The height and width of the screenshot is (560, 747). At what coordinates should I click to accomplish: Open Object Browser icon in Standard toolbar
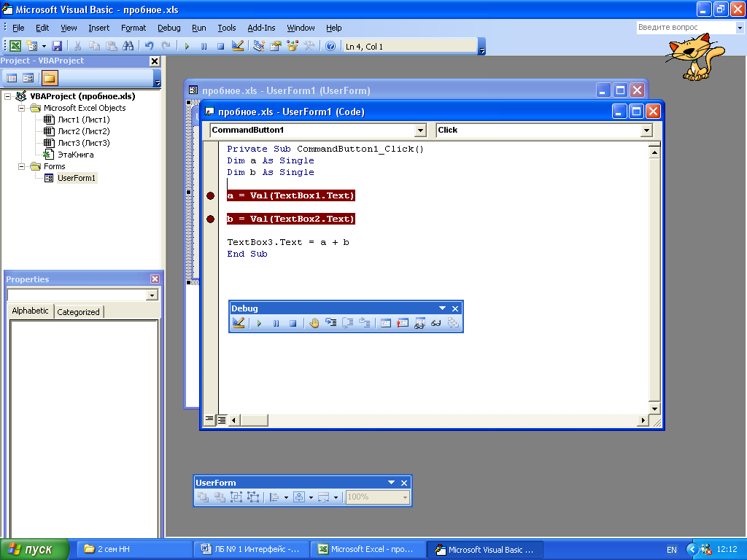(x=292, y=46)
